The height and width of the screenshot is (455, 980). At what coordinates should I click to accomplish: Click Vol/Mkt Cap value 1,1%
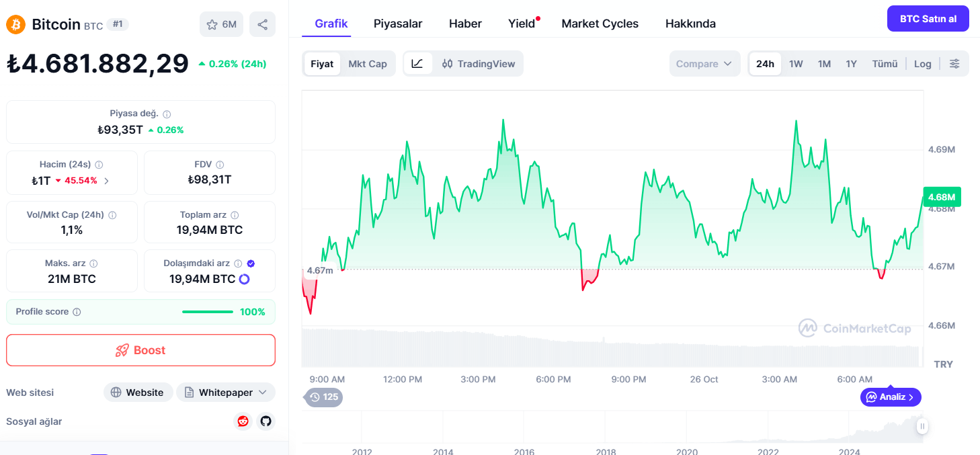coord(72,230)
